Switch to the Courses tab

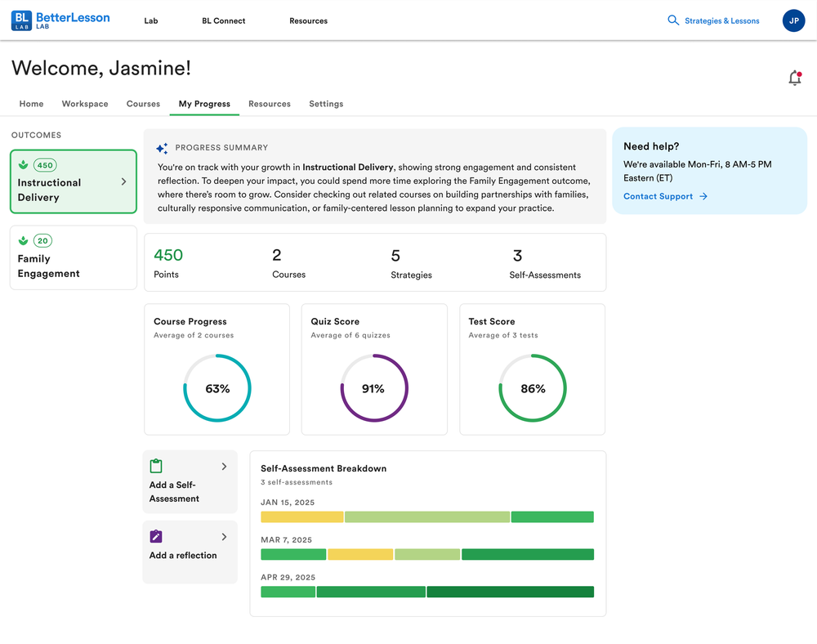[x=143, y=104]
